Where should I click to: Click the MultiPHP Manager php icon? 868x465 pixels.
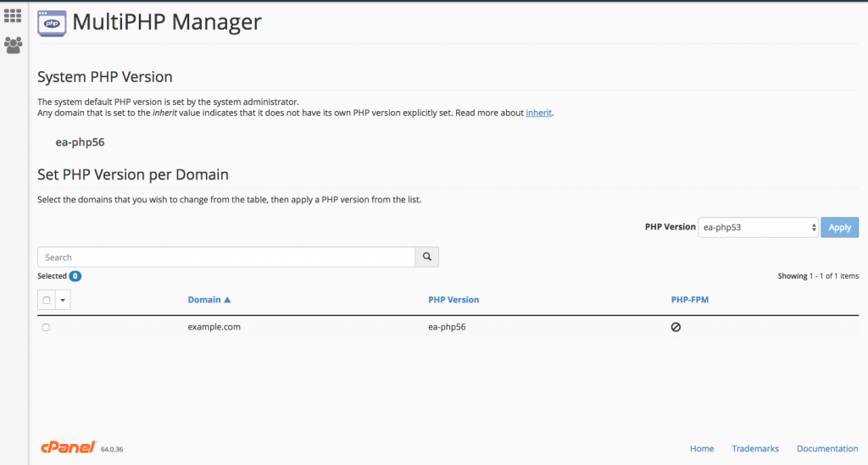point(52,23)
